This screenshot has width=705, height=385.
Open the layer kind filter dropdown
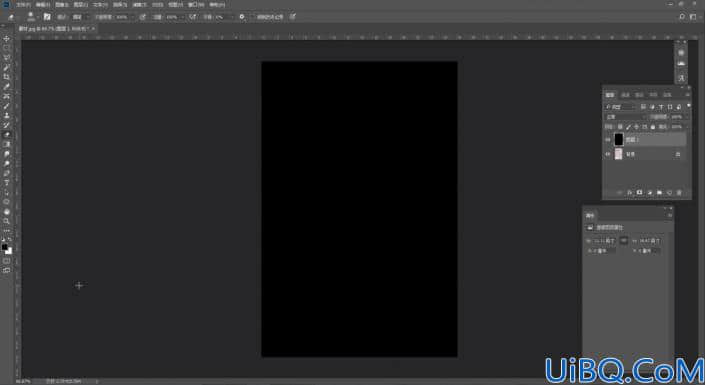tap(620, 107)
